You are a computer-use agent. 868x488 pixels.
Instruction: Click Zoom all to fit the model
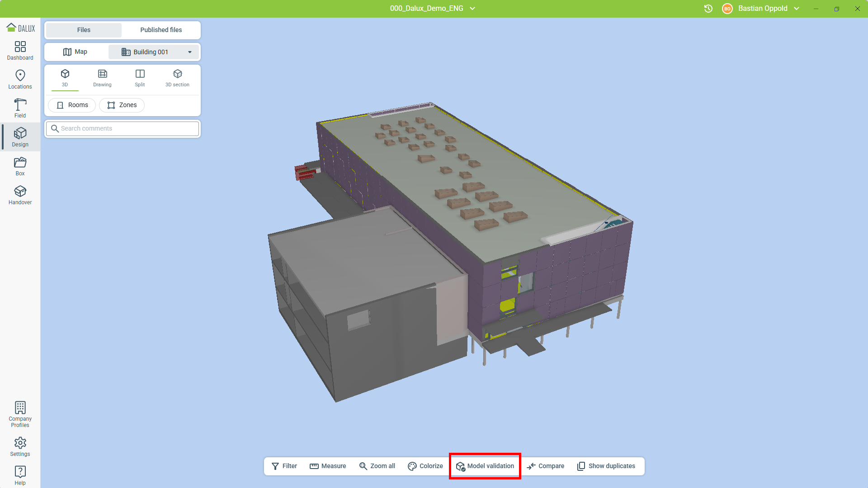tap(377, 466)
